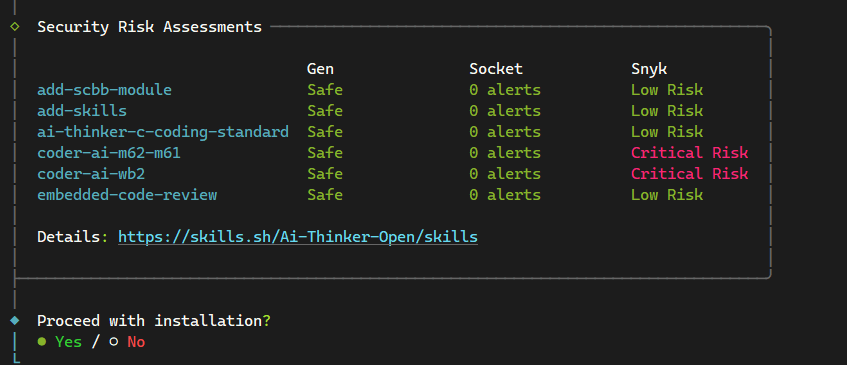The height and width of the screenshot is (365, 847).
Task: Click the coder-ai-wb2 skill name
Action: tap(91, 174)
